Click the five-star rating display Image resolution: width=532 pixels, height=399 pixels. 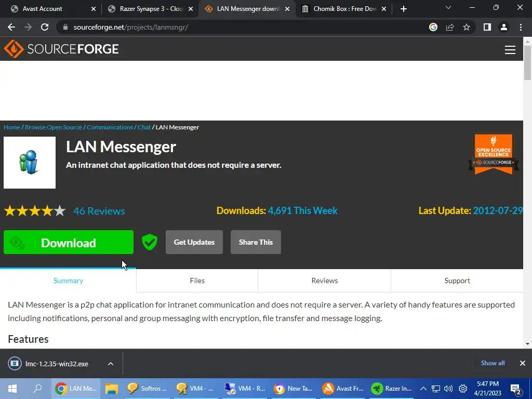tap(35, 211)
